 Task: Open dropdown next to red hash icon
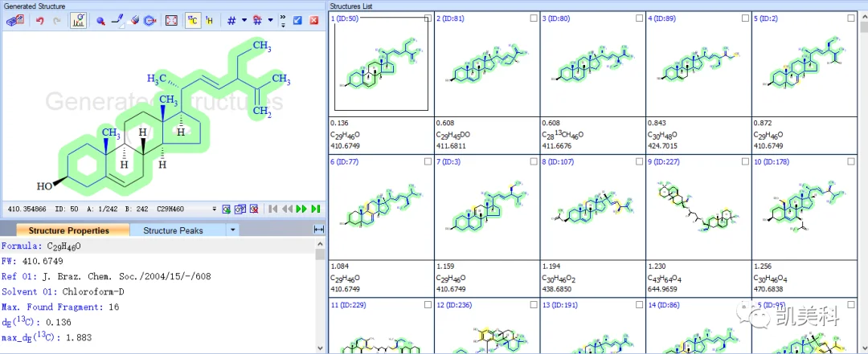[270, 20]
